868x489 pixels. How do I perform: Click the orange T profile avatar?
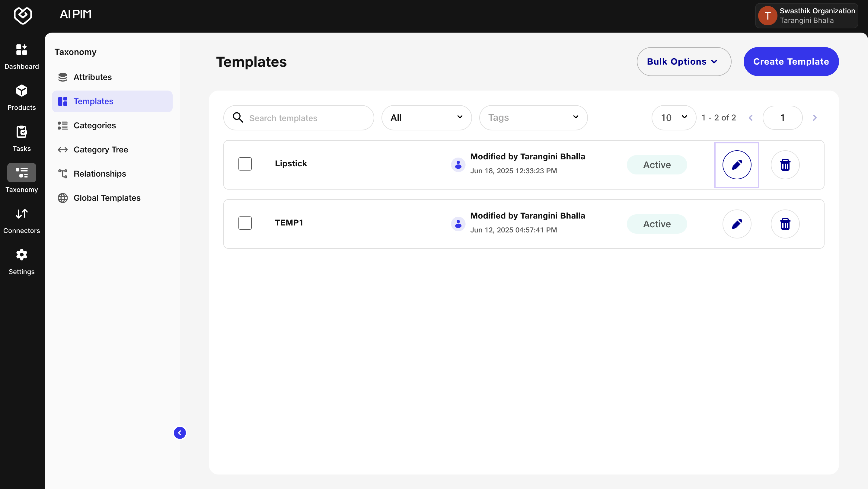[767, 15]
